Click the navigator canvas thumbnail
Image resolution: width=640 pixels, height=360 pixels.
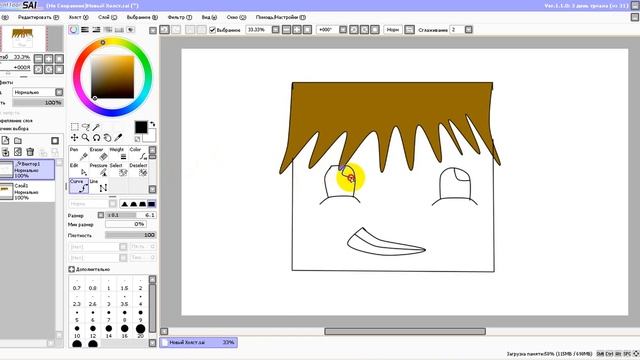23,39
